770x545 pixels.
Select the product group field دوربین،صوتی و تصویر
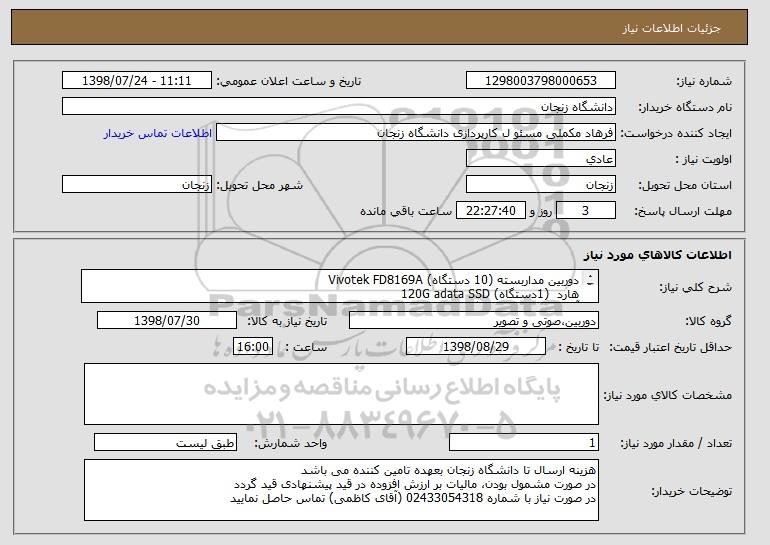[474, 321]
